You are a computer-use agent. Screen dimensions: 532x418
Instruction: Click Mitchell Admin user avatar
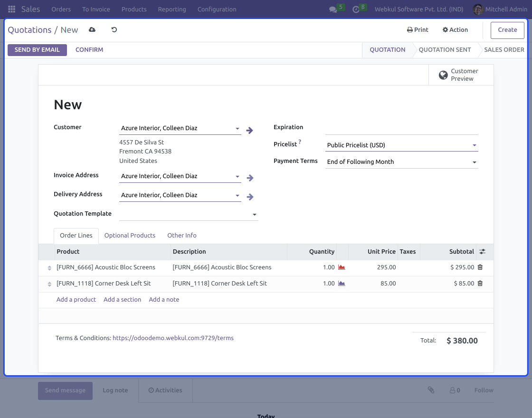coord(478,9)
